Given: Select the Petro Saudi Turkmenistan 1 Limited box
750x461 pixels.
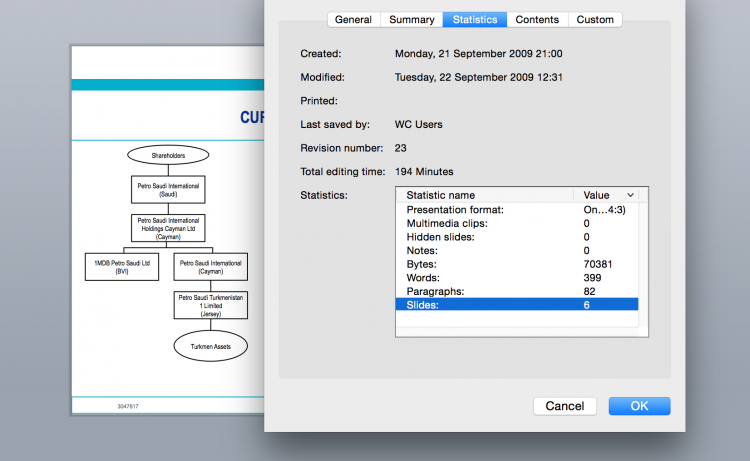Looking at the screenshot, I should coord(210,305).
